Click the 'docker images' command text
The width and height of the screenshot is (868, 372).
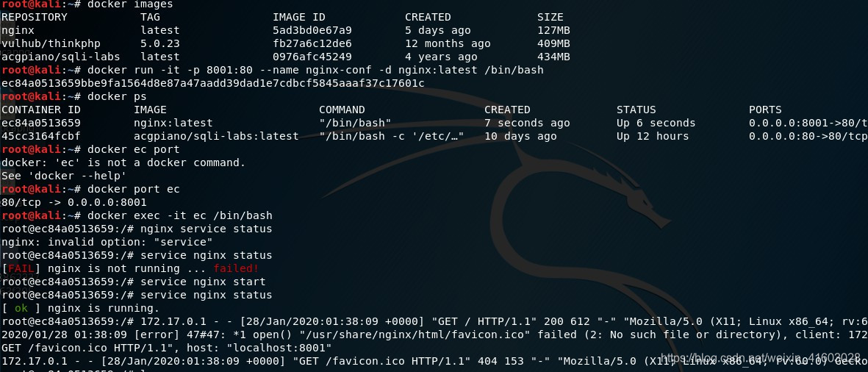(130, 4)
